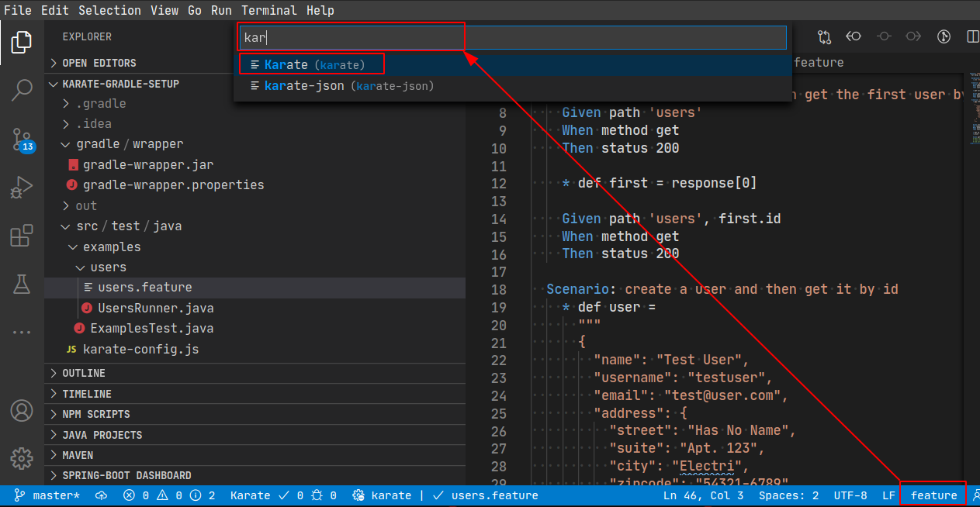Screen dimensions: 980x507
Task: Click the feature language mode in status bar
Action: 933,495
